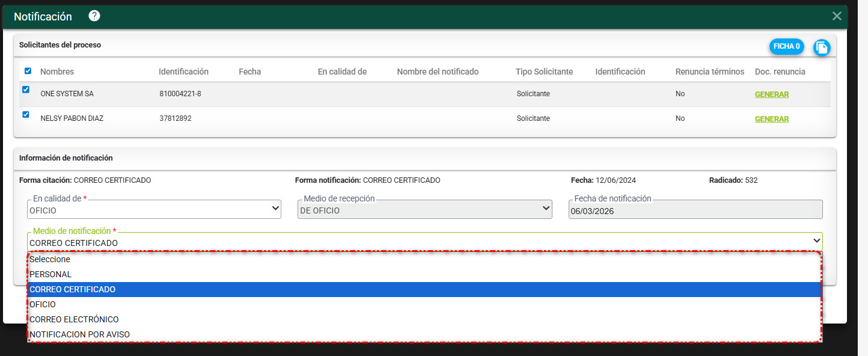Close the Notificación dialog
868x356 pixels.
[836, 16]
